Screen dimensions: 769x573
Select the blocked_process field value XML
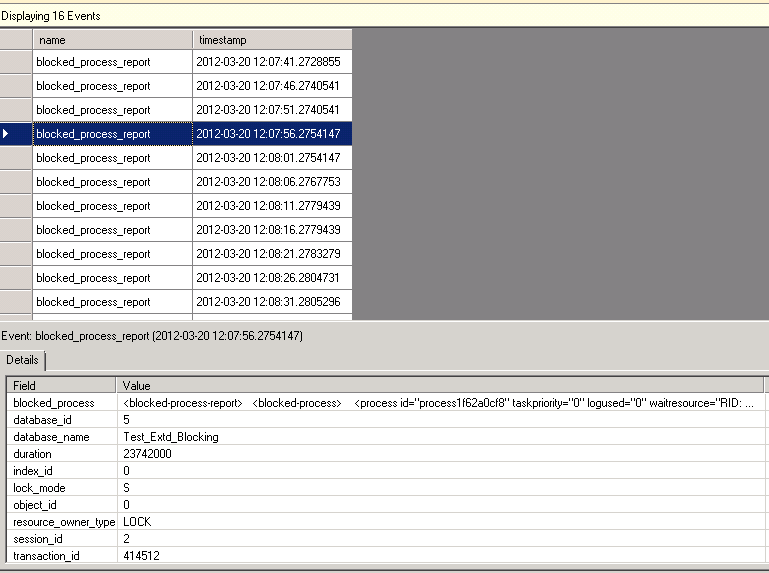coord(438,403)
